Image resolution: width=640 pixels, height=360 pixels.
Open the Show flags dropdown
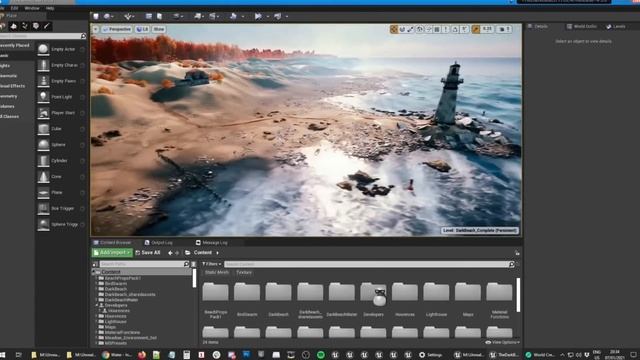(x=158, y=29)
